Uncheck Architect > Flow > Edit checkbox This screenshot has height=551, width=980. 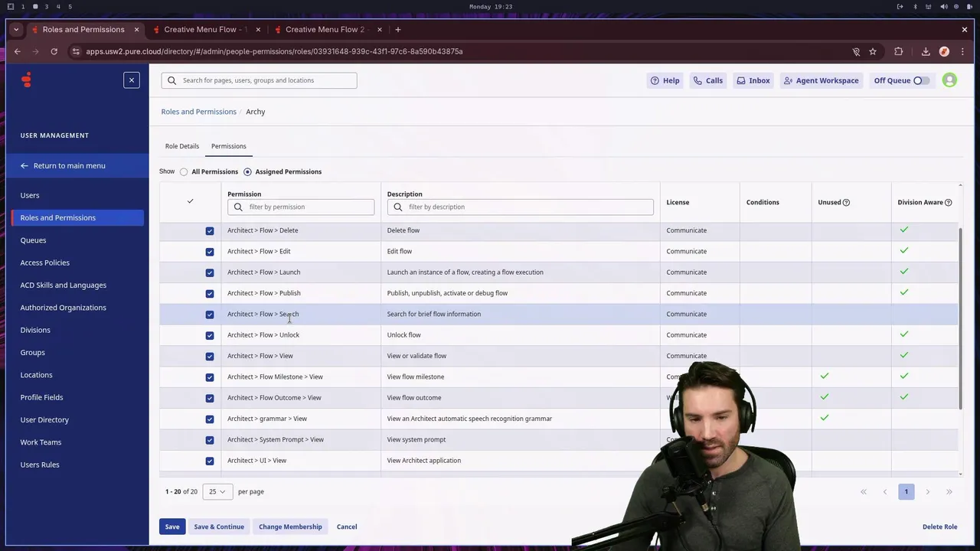(210, 251)
